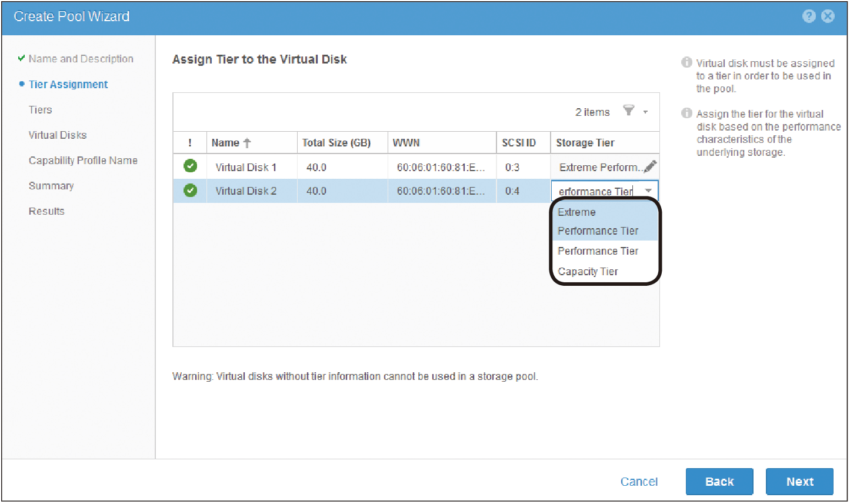
Task: Click info icon beside 'Virtual disk must be assigned'
Action: [x=686, y=62]
